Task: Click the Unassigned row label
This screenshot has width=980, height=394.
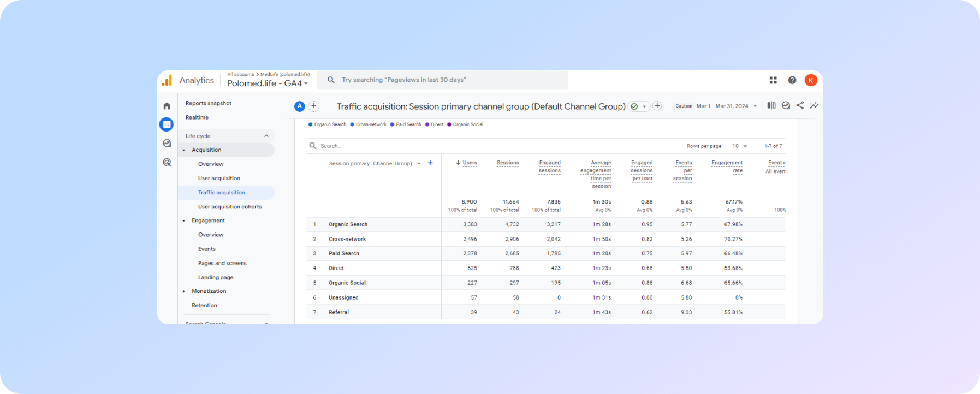Action: pos(343,297)
